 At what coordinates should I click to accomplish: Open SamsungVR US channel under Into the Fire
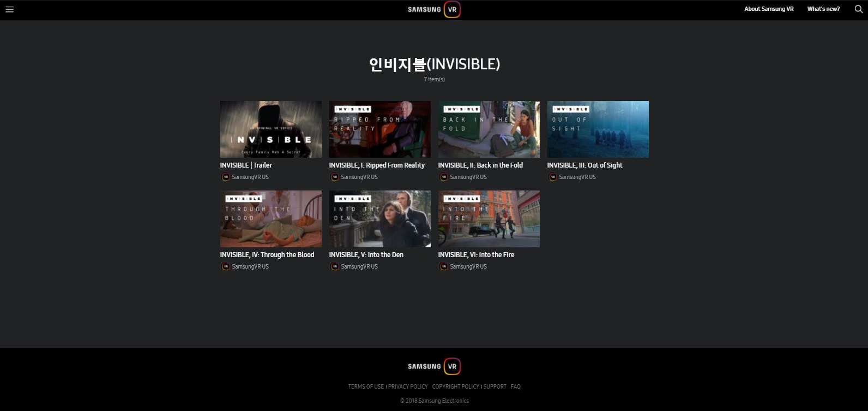coord(468,266)
